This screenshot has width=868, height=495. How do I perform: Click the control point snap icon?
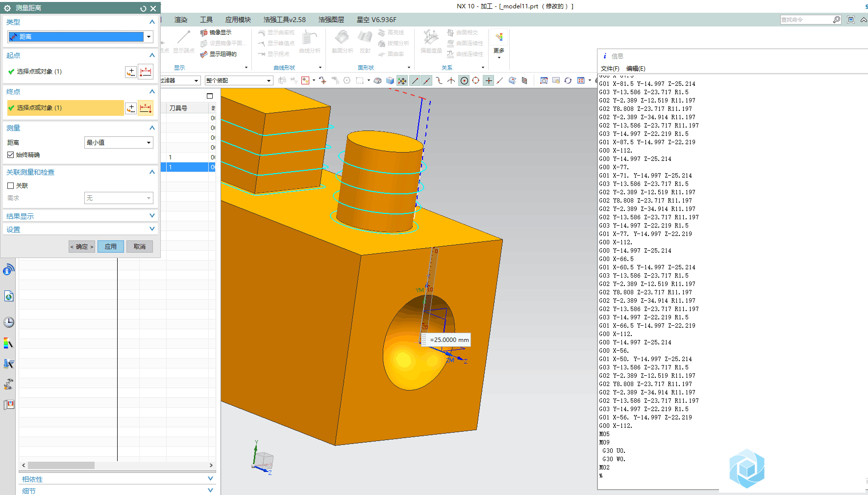click(439, 80)
